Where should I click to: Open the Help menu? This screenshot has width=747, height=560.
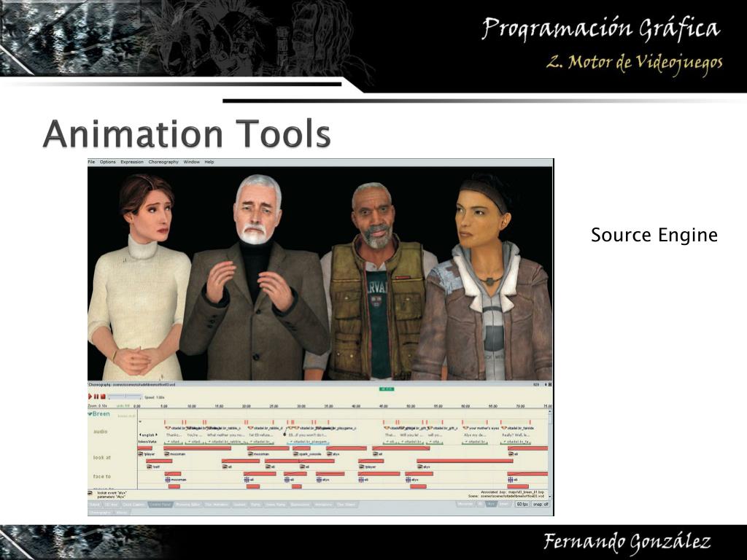[209, 162]
